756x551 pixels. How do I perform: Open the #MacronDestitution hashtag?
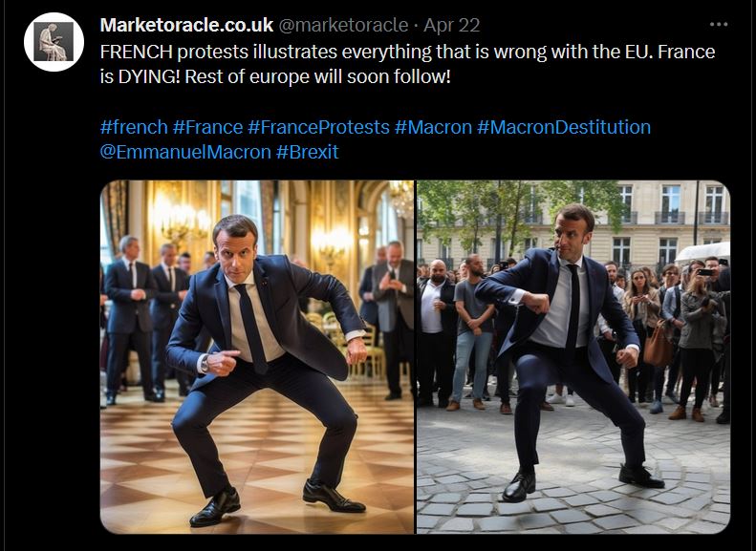(564, 127)
